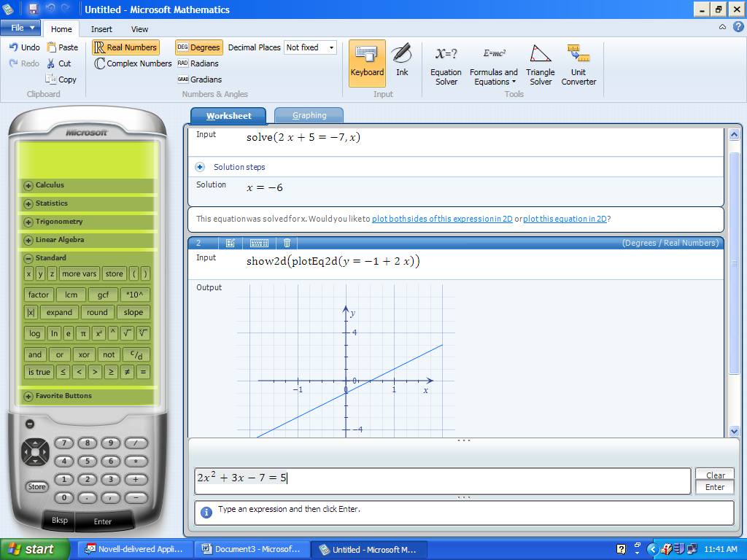The height and width of the screenshot is (560, 747).
Task: Click the not-equal sign key
Action: (127, 372)
